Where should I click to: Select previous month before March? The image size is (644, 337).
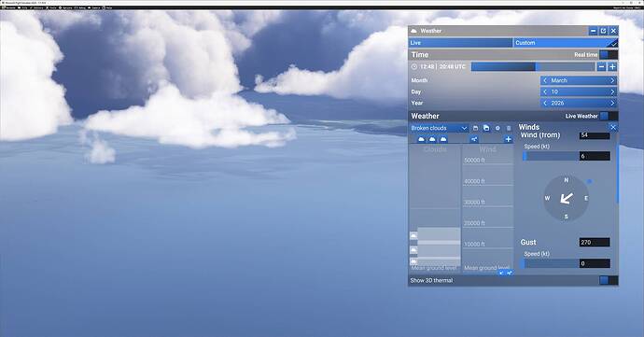pyautogui.click(x=545, y=80)
